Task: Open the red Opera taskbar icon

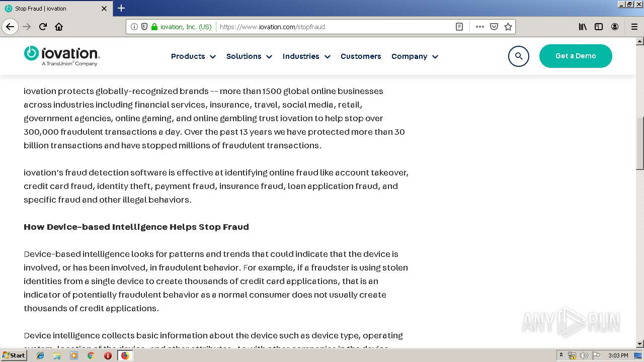Action: pyautogui.click(x=108, y=355)
